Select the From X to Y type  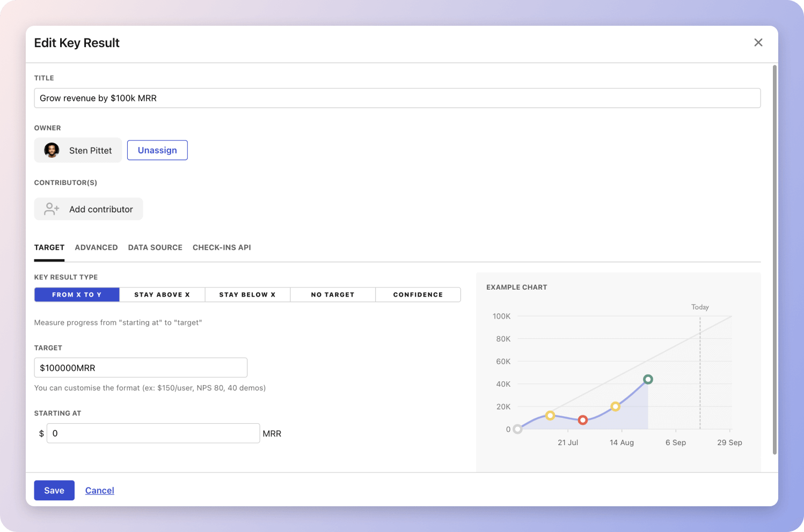coord(77,294)
